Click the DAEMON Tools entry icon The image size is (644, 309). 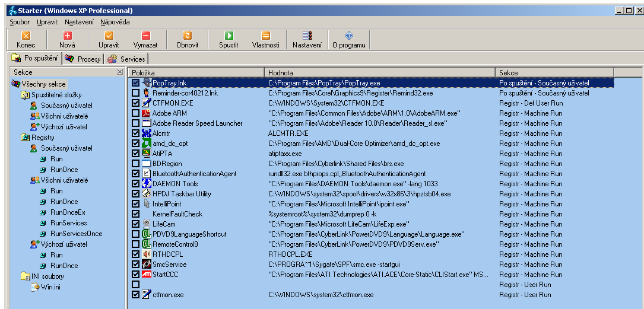[x=146, y=183]
